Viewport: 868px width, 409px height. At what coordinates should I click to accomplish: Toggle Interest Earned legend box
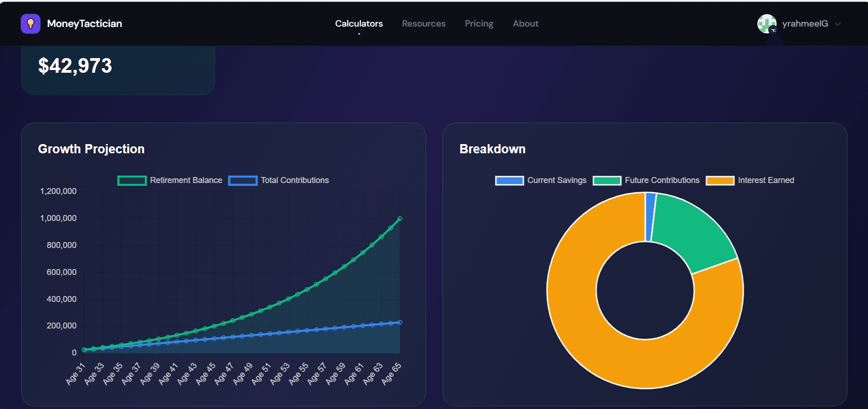(x=720, y=181)
